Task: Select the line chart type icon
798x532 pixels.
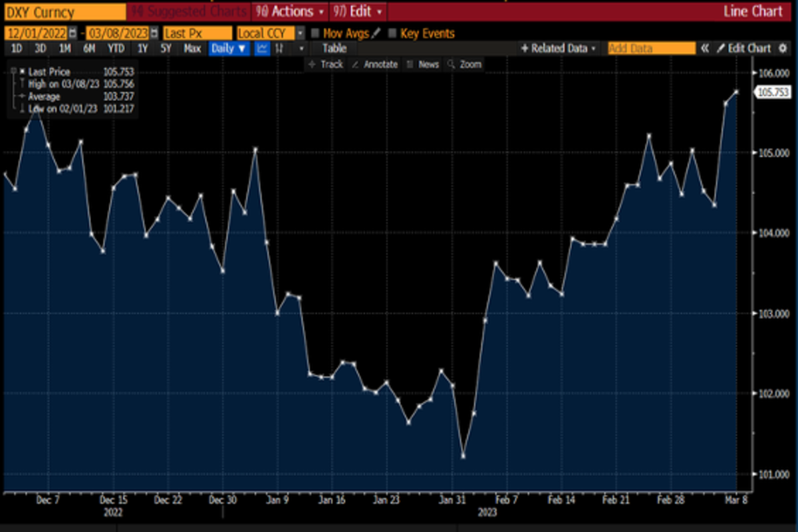Action: tap(262, 49)
